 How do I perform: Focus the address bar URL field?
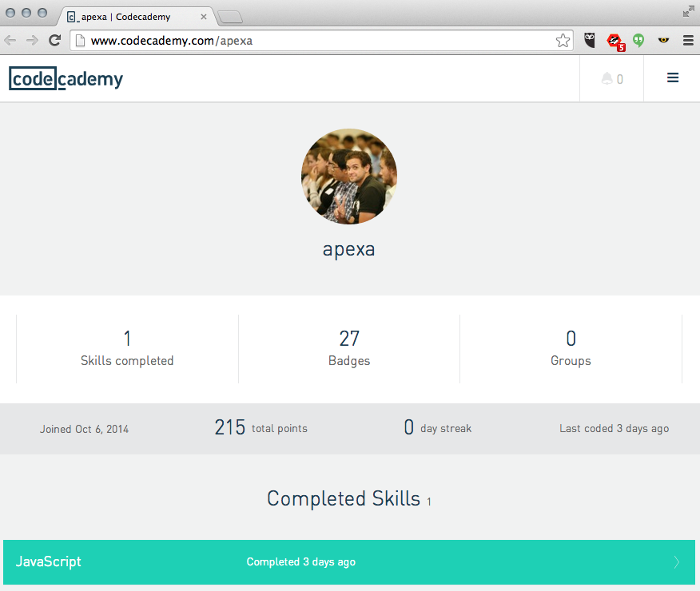[321, 41]
